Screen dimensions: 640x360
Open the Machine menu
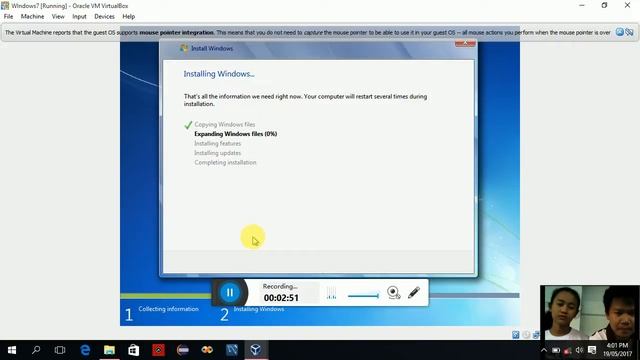[x=32, y=17]
